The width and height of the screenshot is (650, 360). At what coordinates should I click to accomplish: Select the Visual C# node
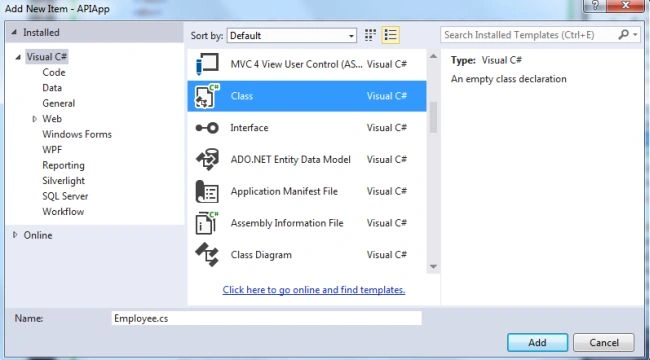coord(47,57)
